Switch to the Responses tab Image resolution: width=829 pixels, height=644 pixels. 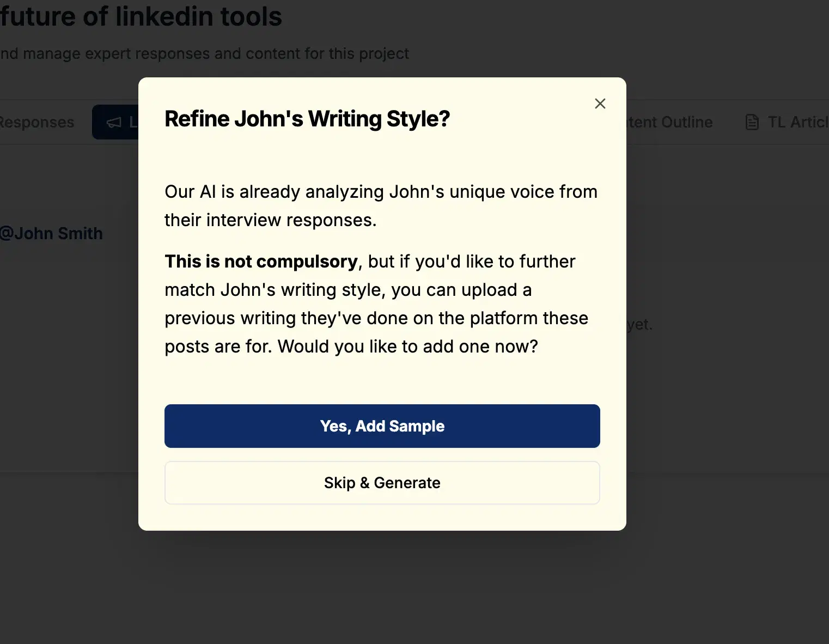pyautogui.click(x=37, y=122)
